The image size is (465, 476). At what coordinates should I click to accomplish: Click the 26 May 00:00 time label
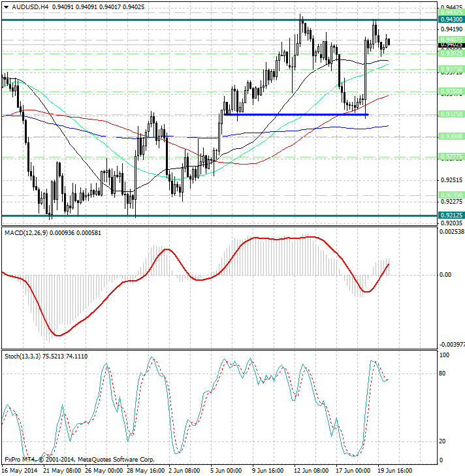click(x=104, y=471)
